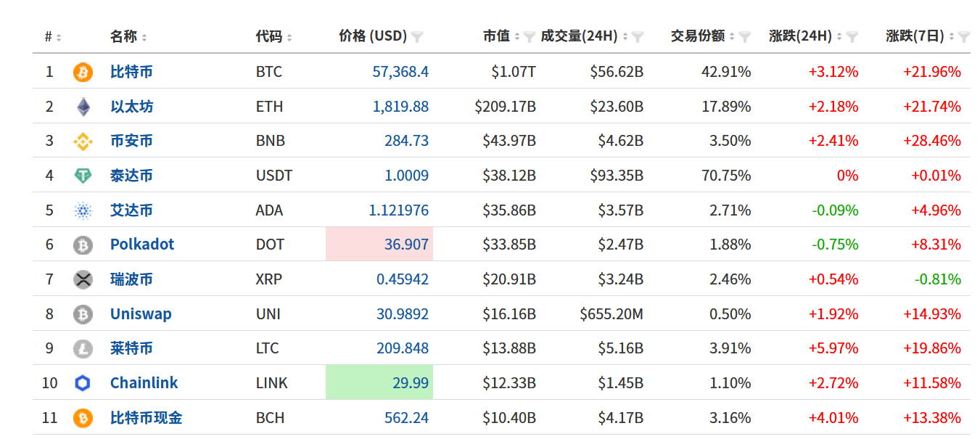
Task: Click the Bitcoin Cash orange icon
Action: click(83, 418)
